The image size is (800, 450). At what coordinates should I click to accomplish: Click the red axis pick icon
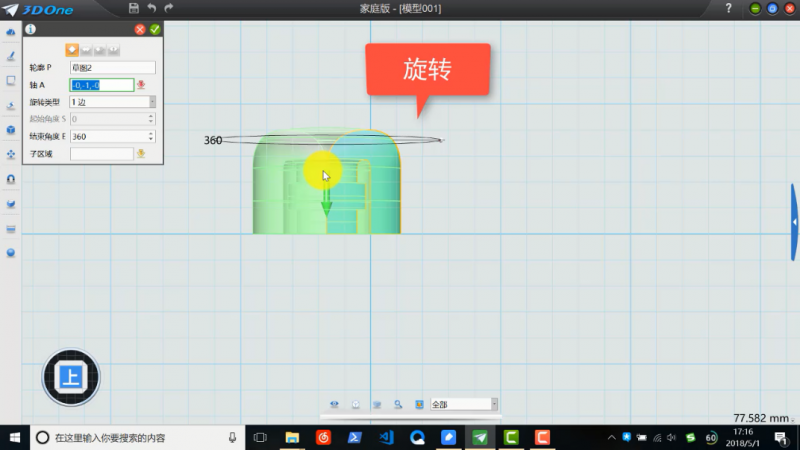[x=141, y=85]
